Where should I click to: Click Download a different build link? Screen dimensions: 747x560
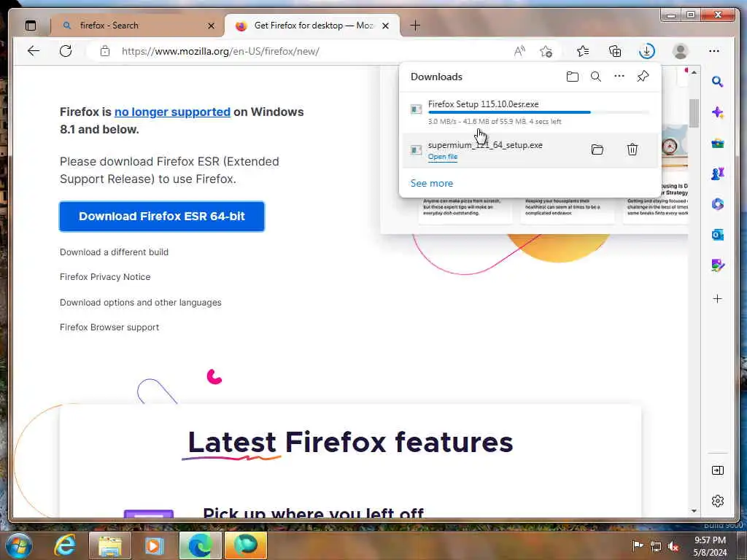point(114,252)
